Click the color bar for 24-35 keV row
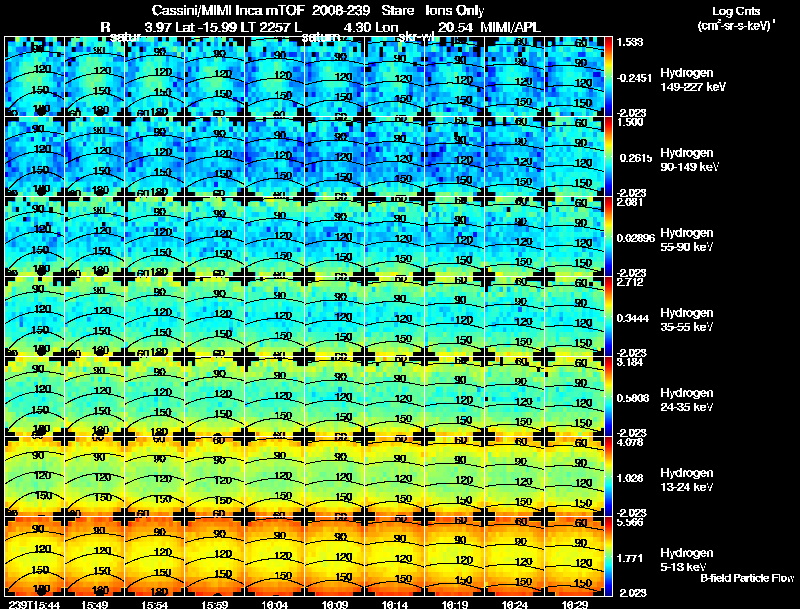 [608, 397]
